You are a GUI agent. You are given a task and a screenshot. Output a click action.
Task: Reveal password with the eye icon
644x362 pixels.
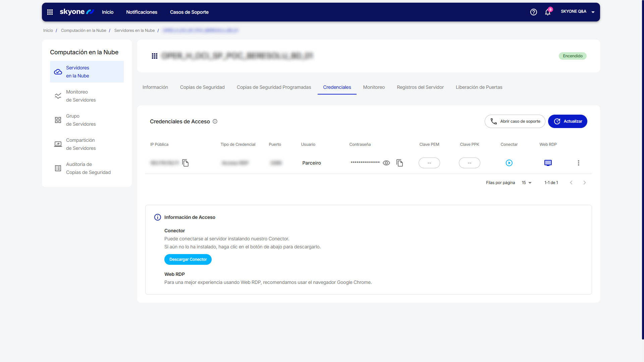386,163
